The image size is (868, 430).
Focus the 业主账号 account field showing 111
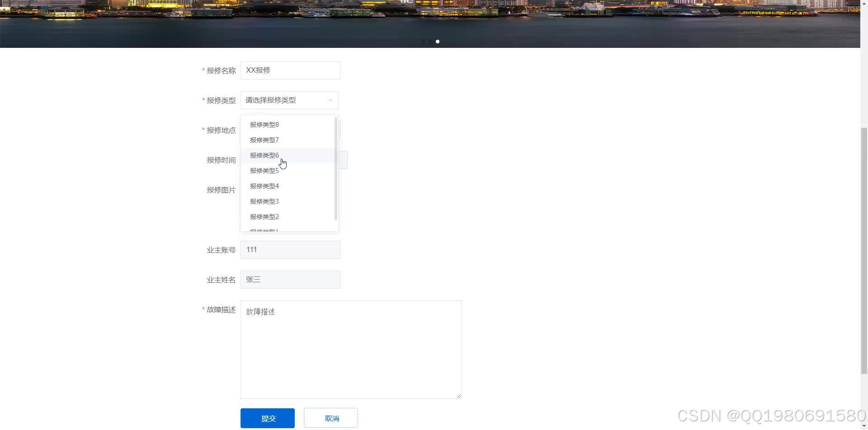tap(290, 249)
